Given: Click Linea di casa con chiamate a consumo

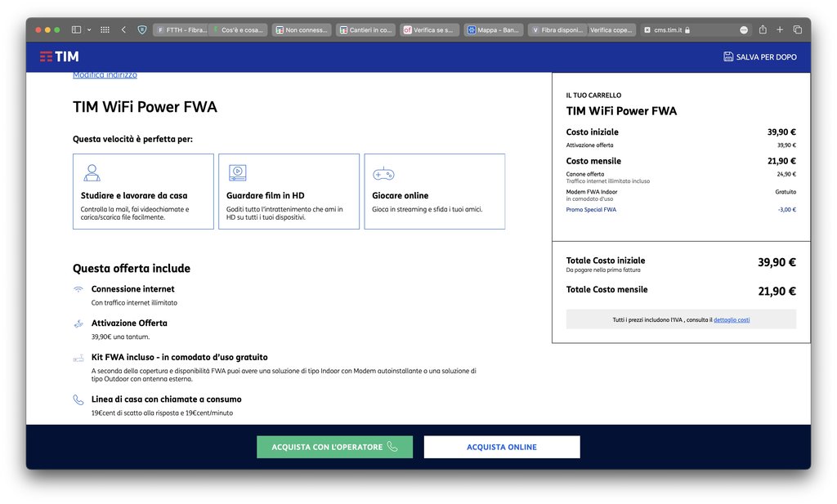Looking at the screenshot, I should (166, 399).
